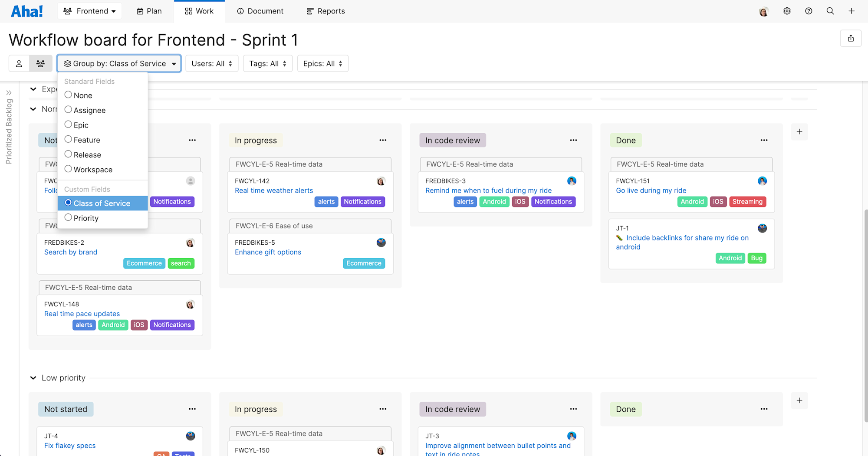Open the search
868x456 pixels.
coord(830,11)
